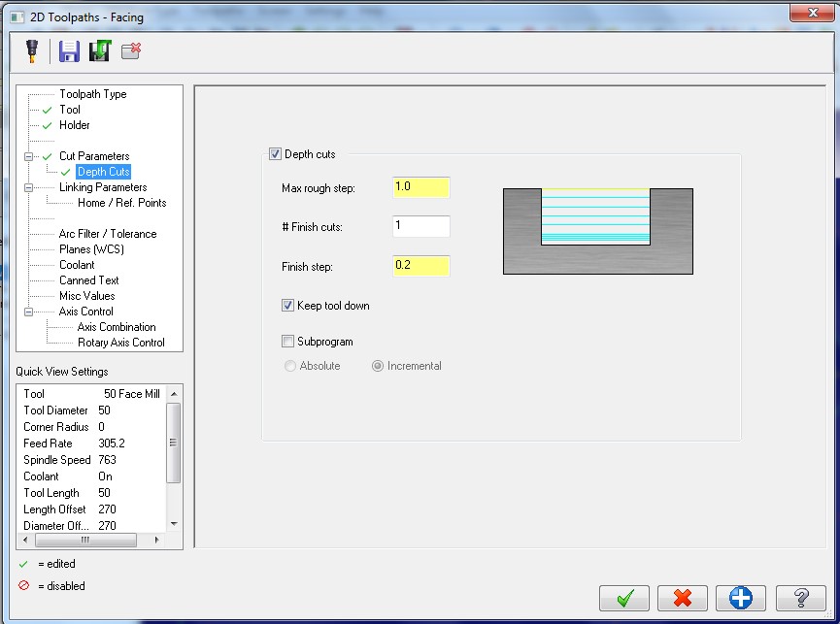The height and width of the screenshot is (624, 840).
Task: Collapse the Axis Control tree node
Action: pos(28,312)
